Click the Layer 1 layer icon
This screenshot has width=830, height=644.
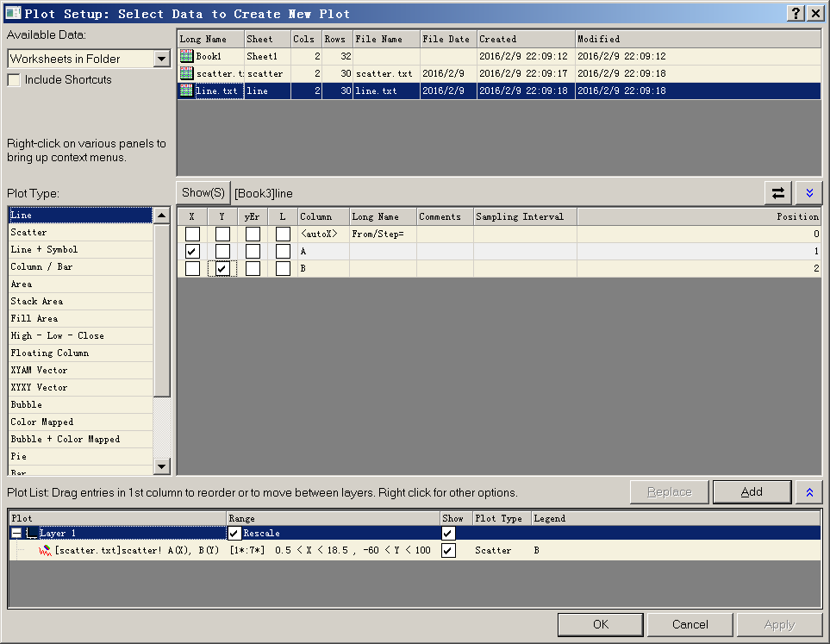[x=32, y=533]
